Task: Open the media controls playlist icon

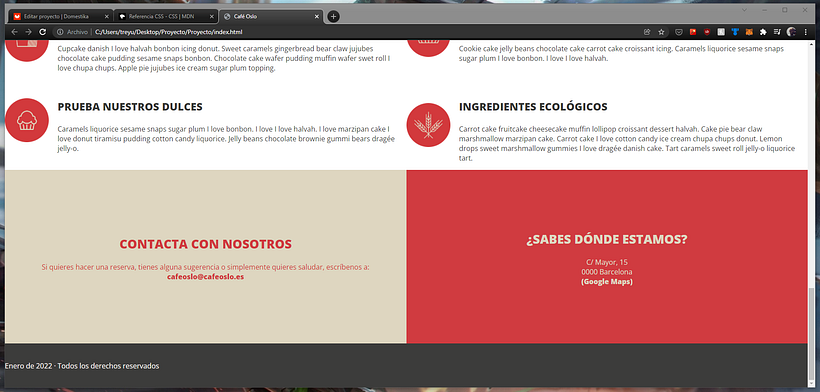Action: pos(778,32)
